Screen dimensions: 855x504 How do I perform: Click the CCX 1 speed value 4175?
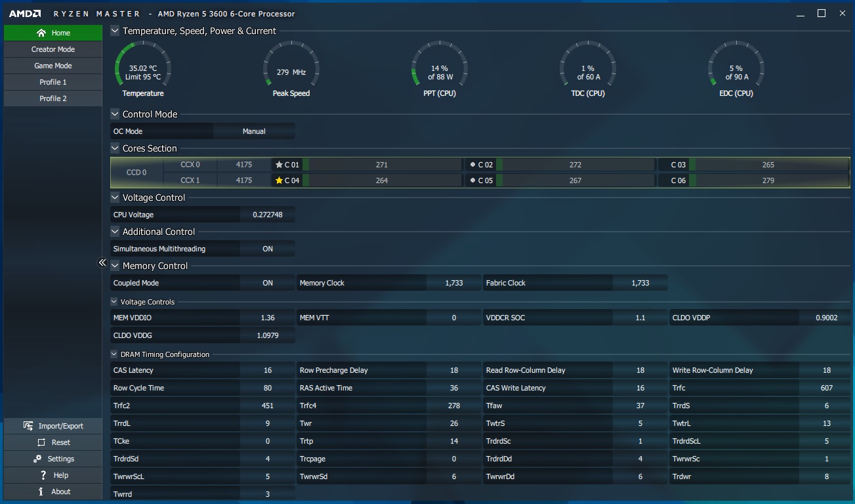coord(244,180)
